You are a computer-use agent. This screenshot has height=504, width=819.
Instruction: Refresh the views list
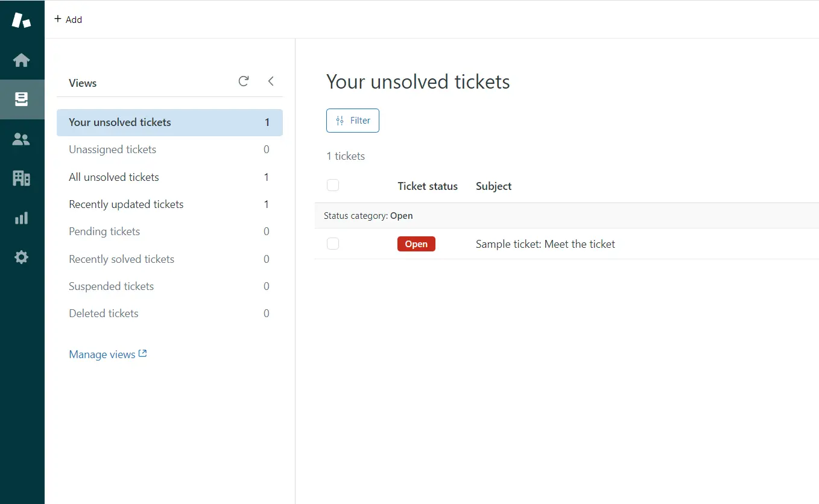(x=244, y=81)
